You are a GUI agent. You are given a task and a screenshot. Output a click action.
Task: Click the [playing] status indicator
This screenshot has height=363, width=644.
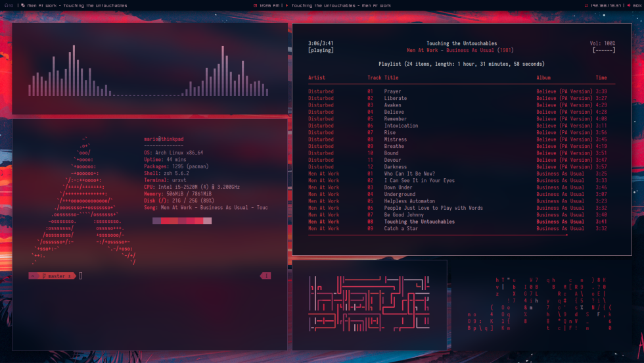pos(321,50)
